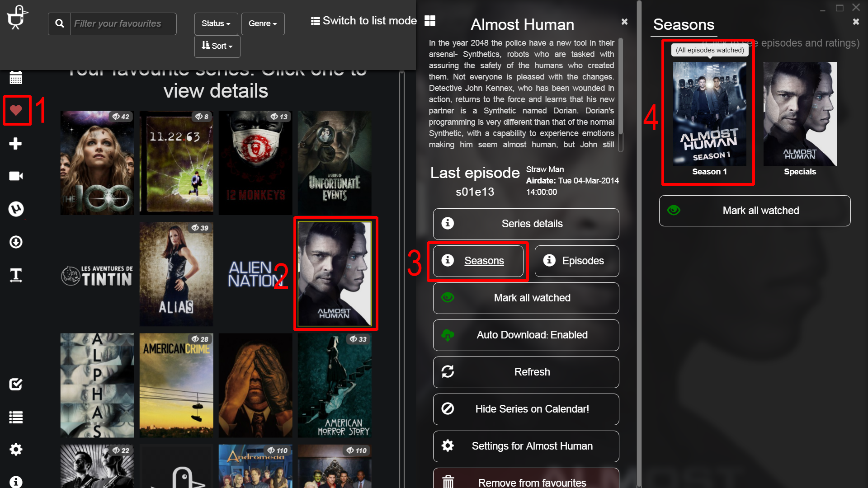
Task: Open poster with hands covering face
Action: pyautogui.click(x=255, y=385)
